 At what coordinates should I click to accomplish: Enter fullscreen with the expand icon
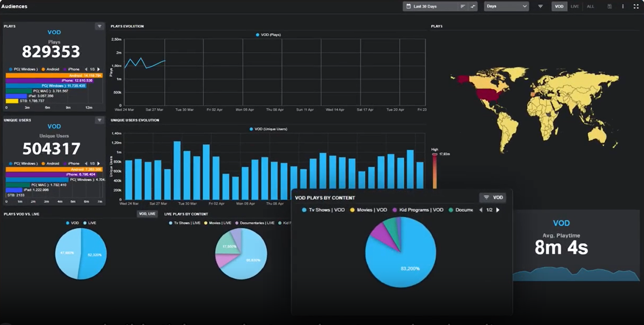point(636,6)
